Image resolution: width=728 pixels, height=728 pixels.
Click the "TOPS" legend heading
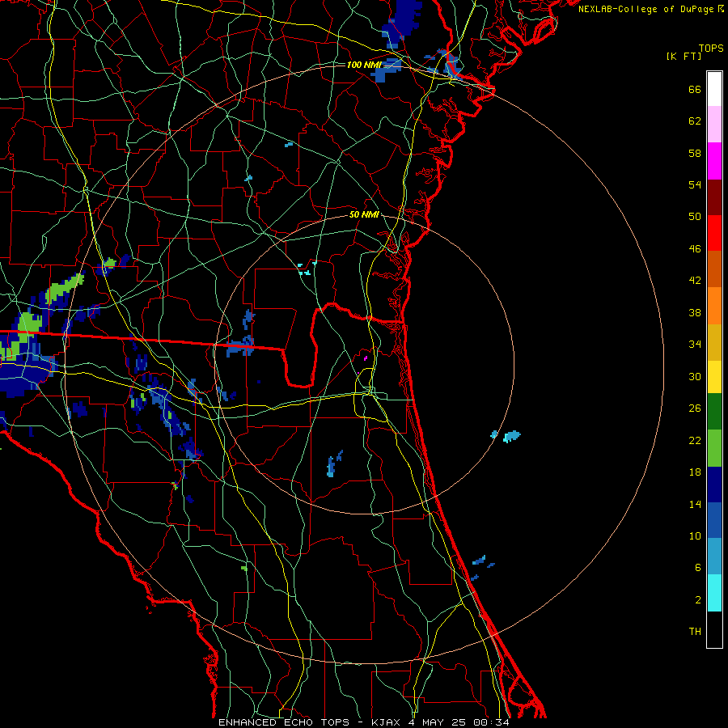pyautogui.click(x=711, y=49)
